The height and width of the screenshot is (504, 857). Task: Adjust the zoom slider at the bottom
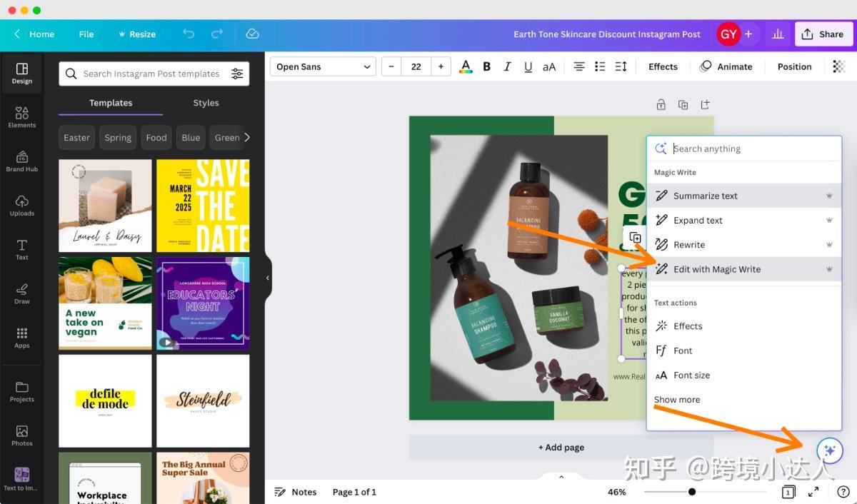click(x=691, y=491)
